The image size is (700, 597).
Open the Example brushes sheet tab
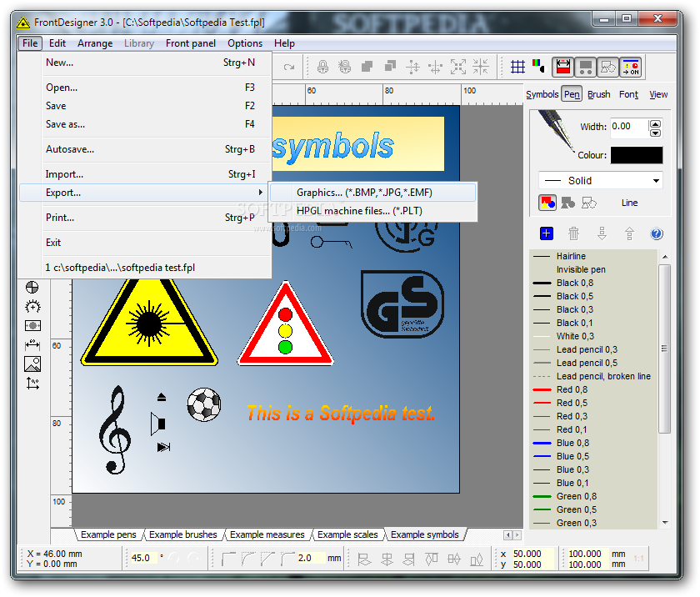pos(183,534)
